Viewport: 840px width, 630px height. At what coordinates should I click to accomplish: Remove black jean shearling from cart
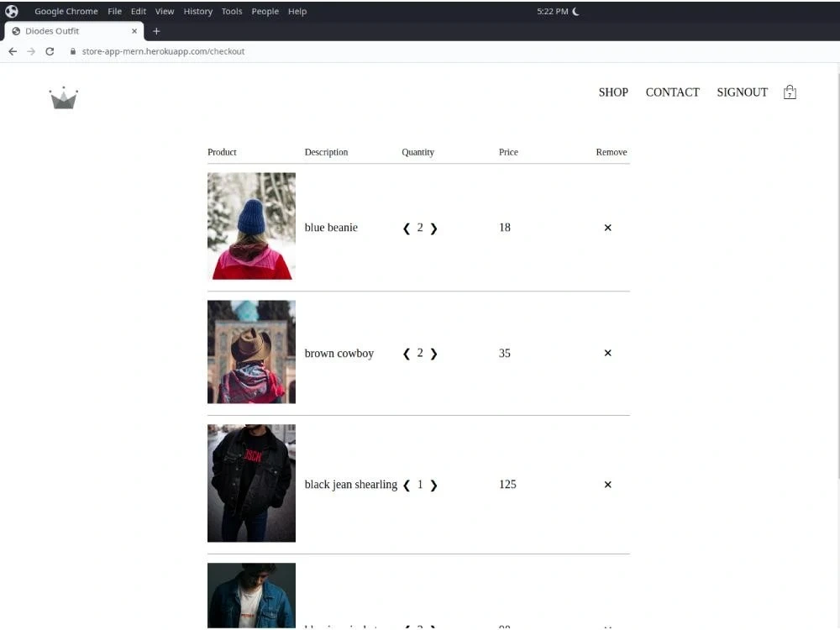(607, 485)
